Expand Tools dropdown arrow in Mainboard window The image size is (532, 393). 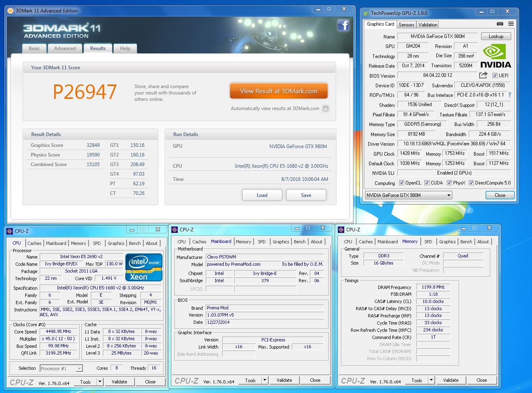[x=265, y=380]
